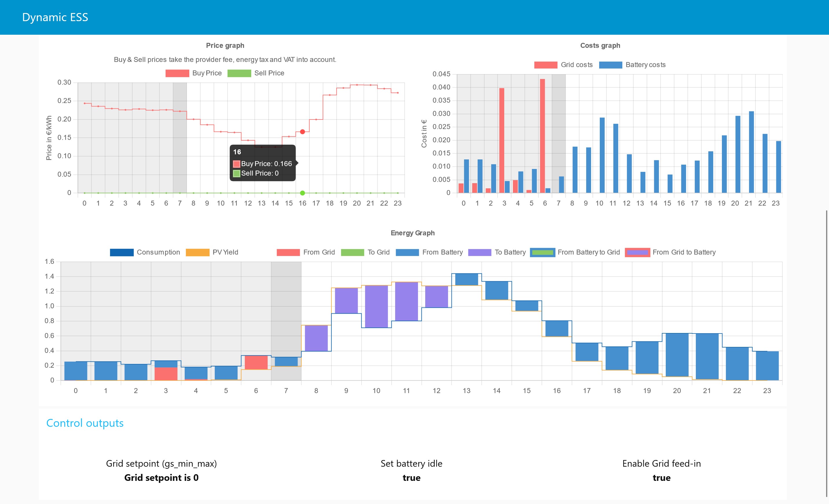This screenshot has width=829, height=504.
Task: Select the From Battery to Grid legend icon
Action: [x=543, y=252]
